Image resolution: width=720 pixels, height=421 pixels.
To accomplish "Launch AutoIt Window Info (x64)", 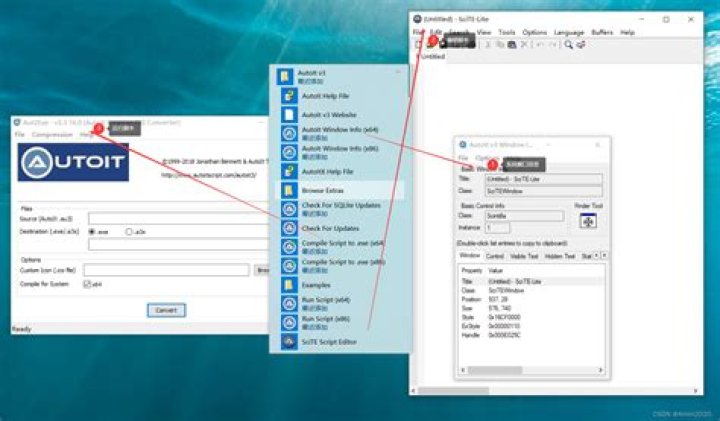I will click(340, 134).
